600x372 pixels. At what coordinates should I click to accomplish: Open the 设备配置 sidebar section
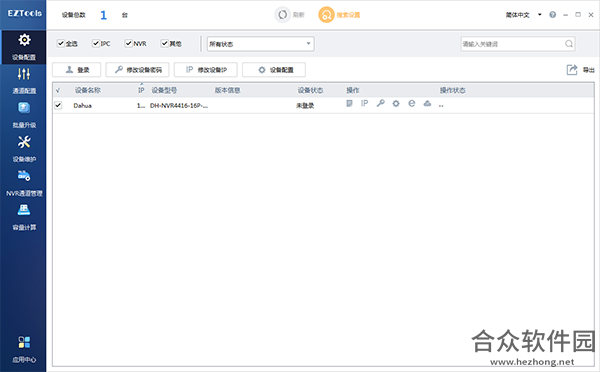[24, 47]
